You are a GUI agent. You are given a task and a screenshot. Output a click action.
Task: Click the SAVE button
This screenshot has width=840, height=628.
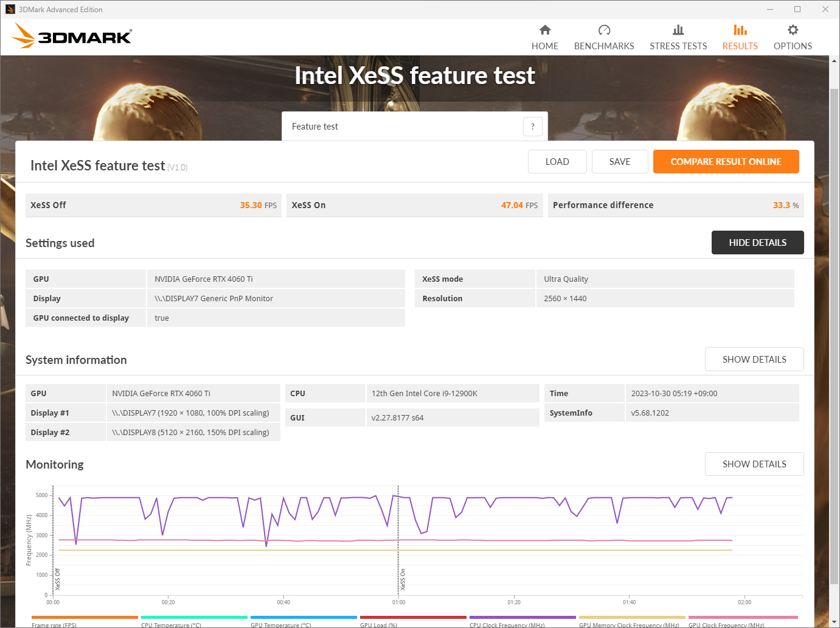(x=620, y=162)
